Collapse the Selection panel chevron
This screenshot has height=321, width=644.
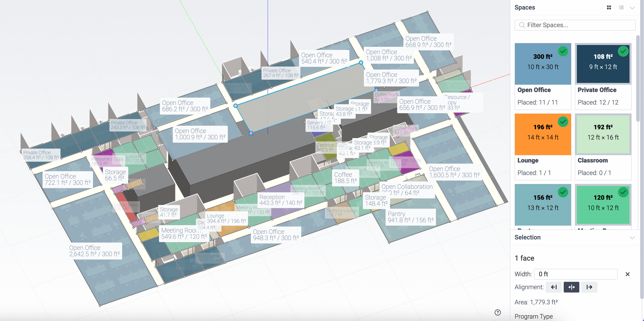tap(632, 237)
